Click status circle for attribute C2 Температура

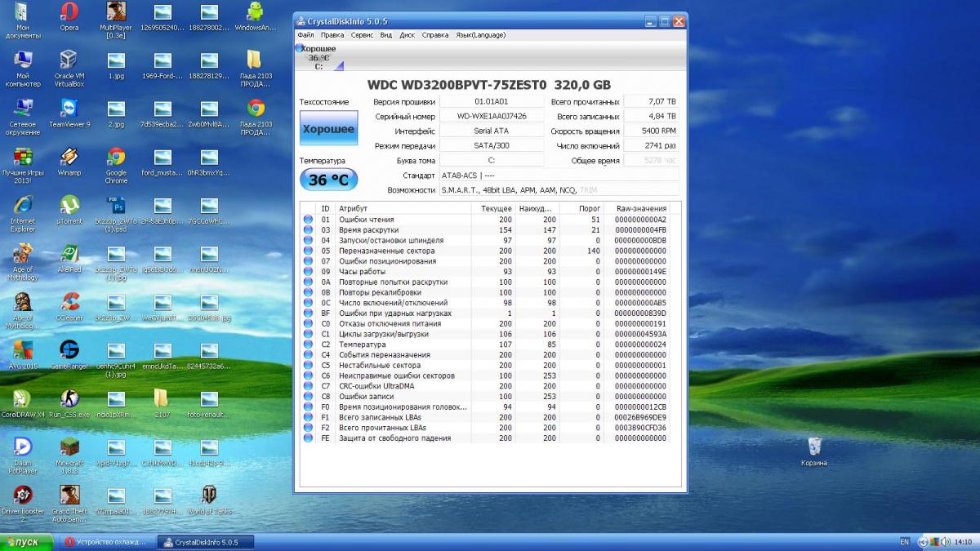pos(308,344)
